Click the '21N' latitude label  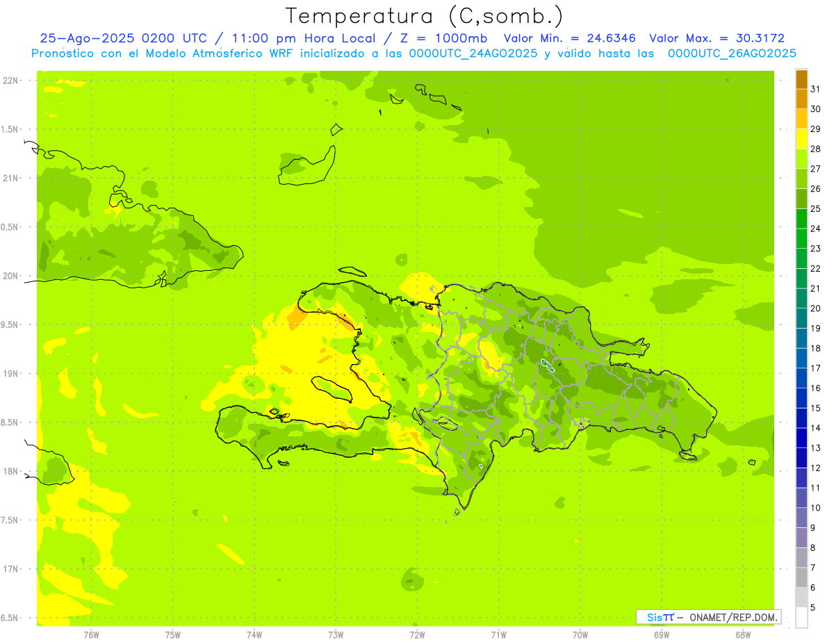pos(10,178)
